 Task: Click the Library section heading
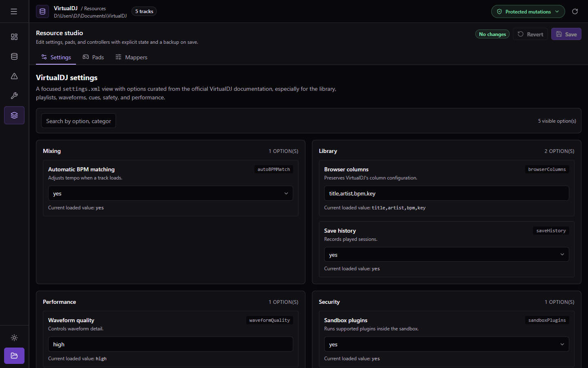(x=328, y=151)
